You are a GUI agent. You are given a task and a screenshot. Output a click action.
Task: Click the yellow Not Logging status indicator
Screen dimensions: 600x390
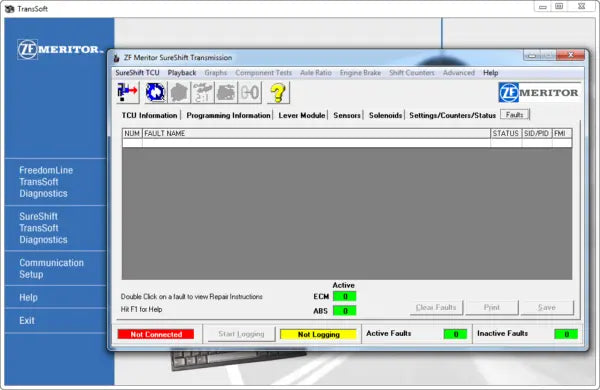[x=318, y=334]
